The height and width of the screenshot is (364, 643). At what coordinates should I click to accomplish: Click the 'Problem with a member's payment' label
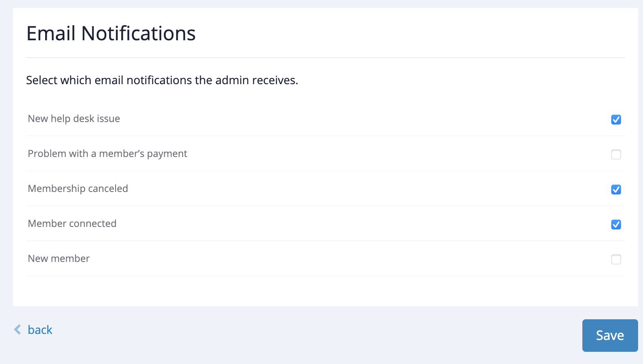click(107, 154)
